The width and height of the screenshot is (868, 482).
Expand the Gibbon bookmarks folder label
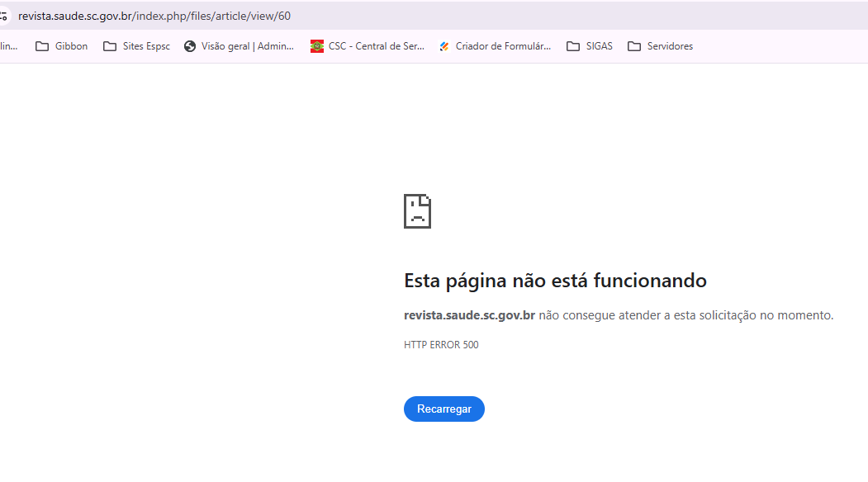click(71, 46)
